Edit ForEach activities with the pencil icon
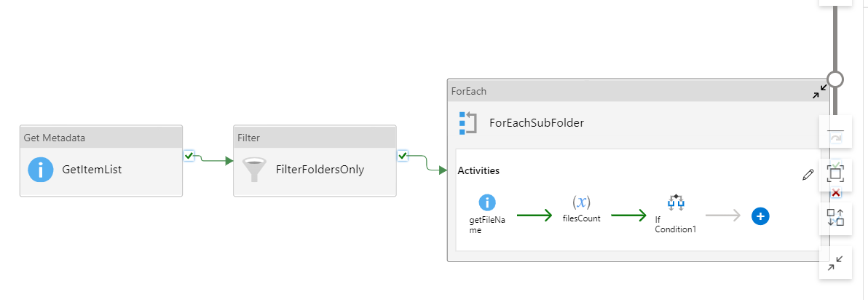Image resolution: width=868 pixels, height=300 pixels. point(808,175)
